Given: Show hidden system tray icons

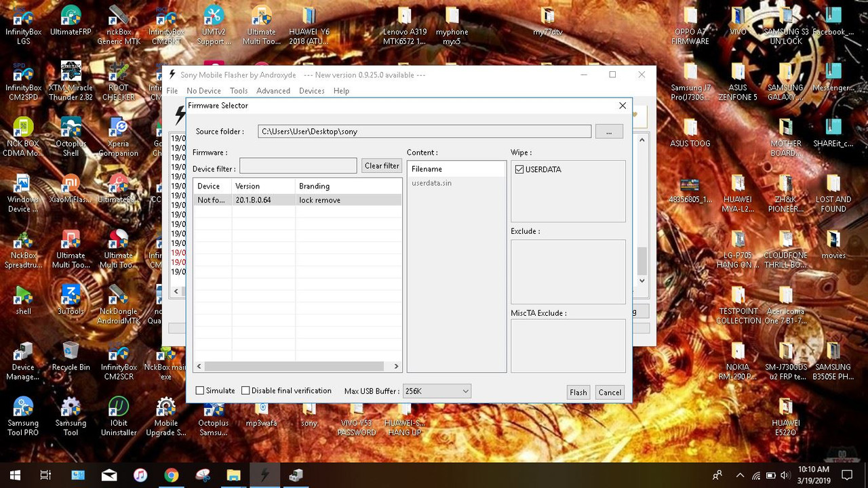Looking at the screenshot, I should point(740,475).
